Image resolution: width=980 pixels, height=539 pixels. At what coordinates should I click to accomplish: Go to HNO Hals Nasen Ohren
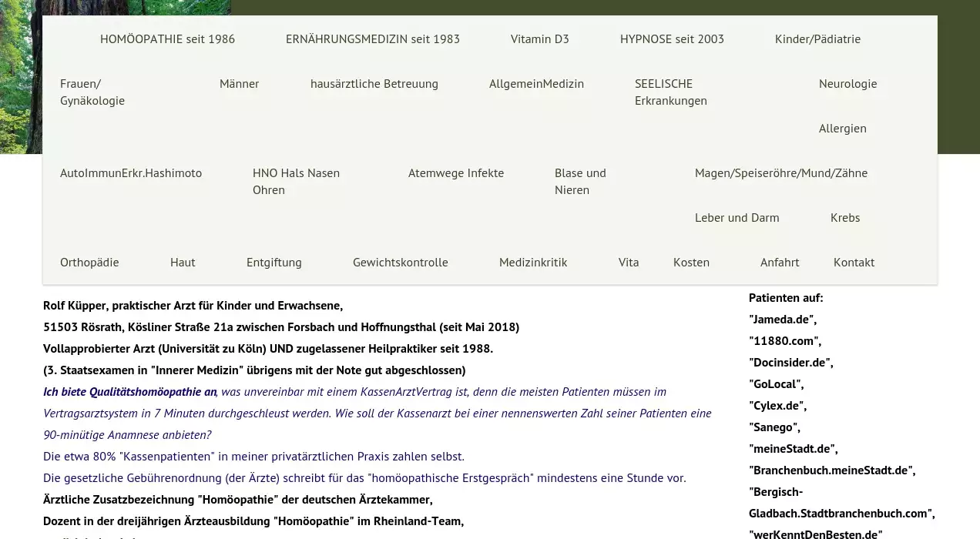[296, 181]
